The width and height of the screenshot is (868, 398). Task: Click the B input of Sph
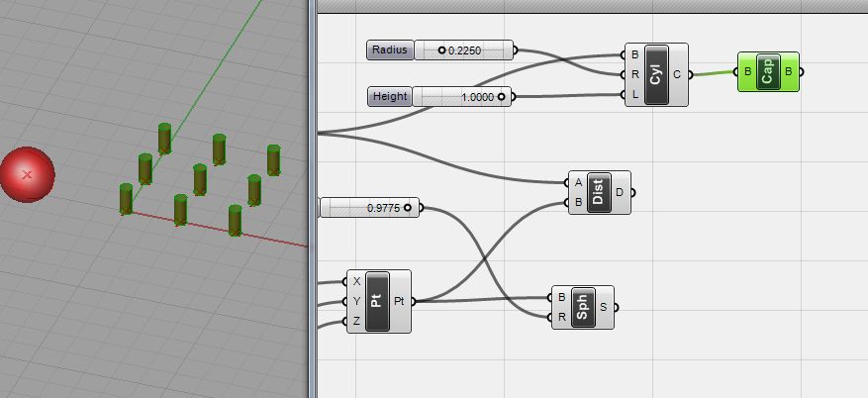(562, 297)
